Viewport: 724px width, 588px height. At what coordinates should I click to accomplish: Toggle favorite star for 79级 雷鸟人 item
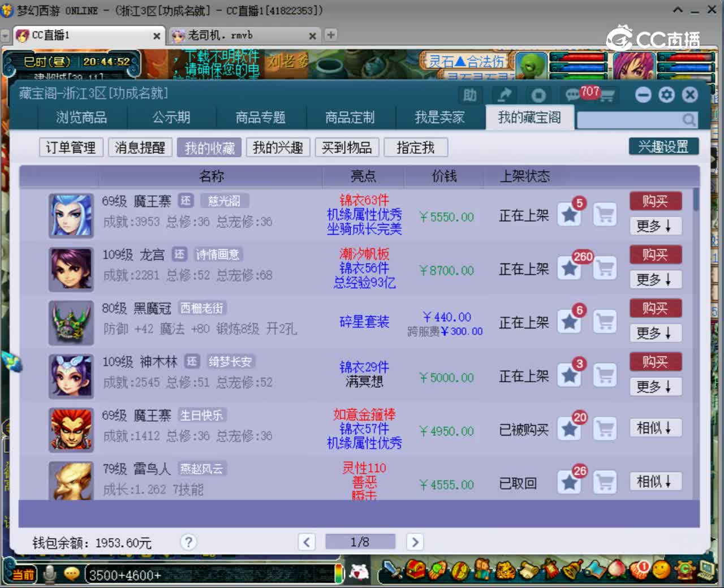click(x=570, y=482)
